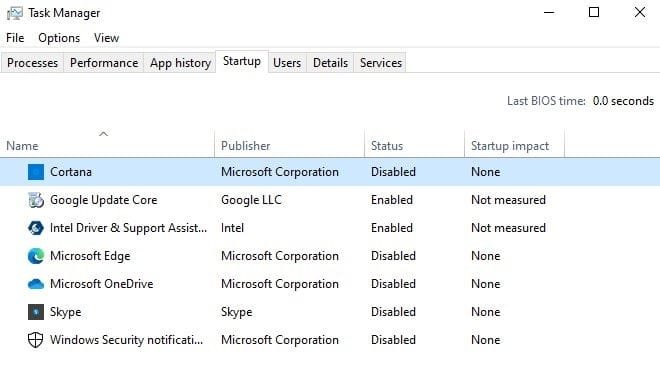Screen dimensions: 660x366
Task: Select the Microsoft OneDrive entry
Action: click(x=101, y=284)
